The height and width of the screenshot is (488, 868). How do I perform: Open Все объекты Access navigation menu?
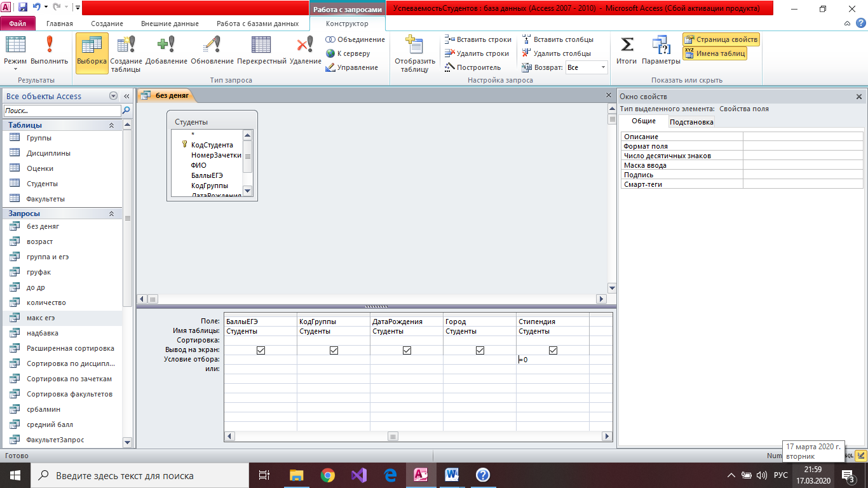114,96
